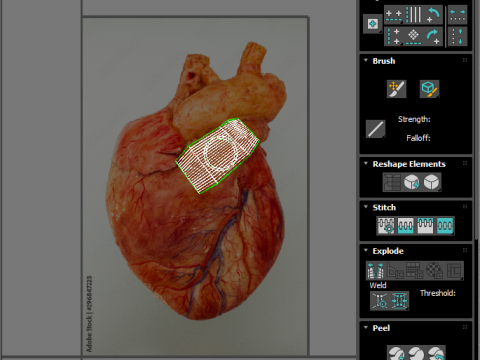Viewport: 480px width, 360px height.
Task: Click Flatten by Polygon Angle icon
Action: pos(395,270)
